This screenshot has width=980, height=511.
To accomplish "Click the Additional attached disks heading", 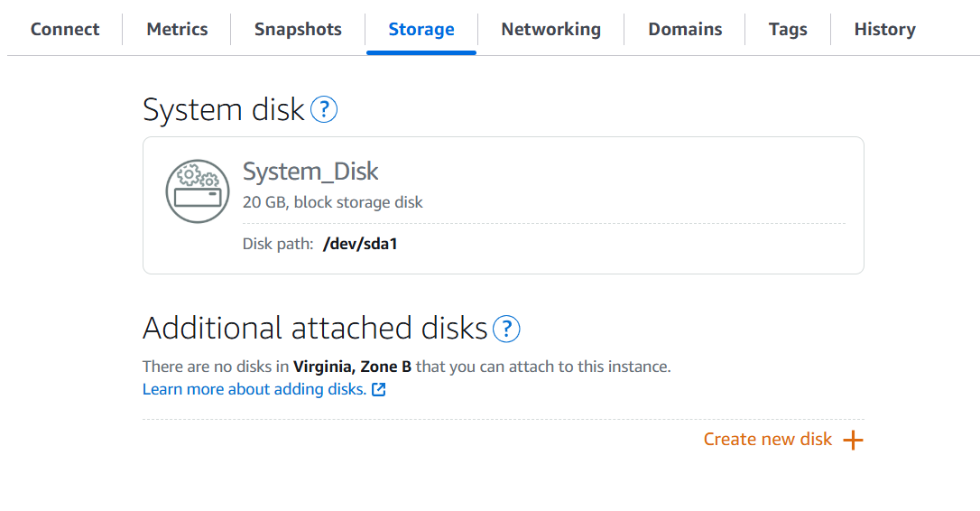I will coord(315,329).
